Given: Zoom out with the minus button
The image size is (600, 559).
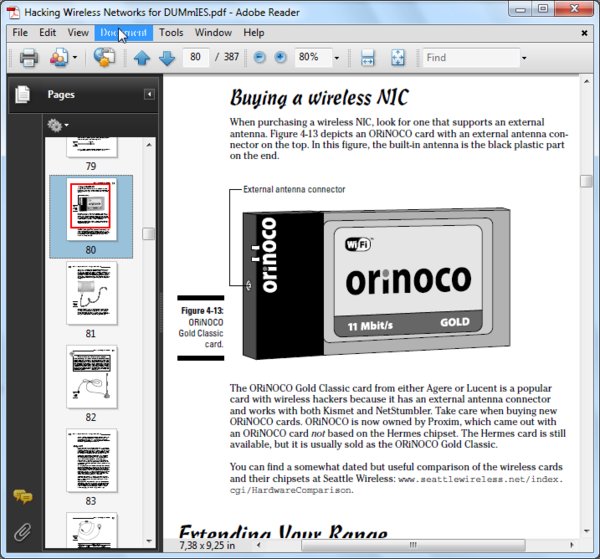Looking at the screenshot, I should click(259, 58).
